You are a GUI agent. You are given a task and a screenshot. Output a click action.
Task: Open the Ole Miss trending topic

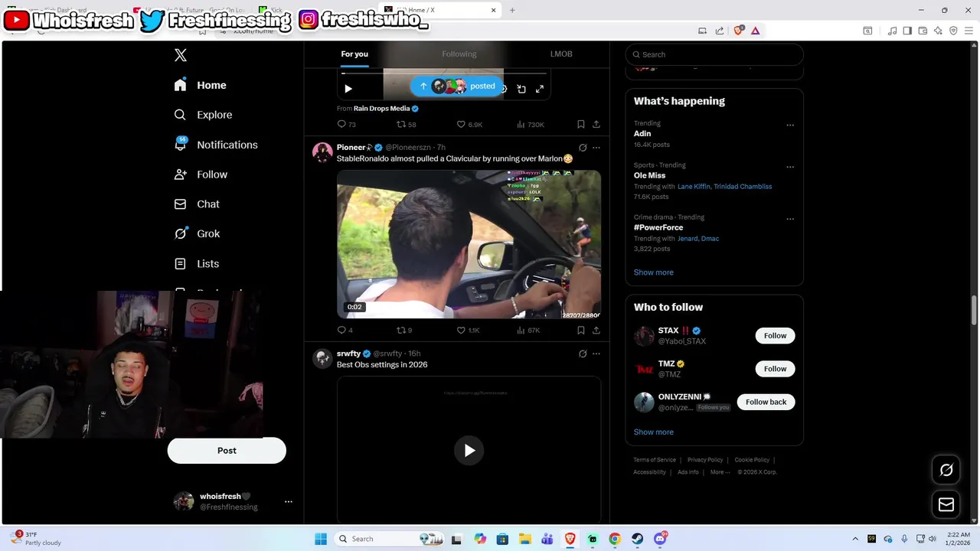click(x=649, y=175)
